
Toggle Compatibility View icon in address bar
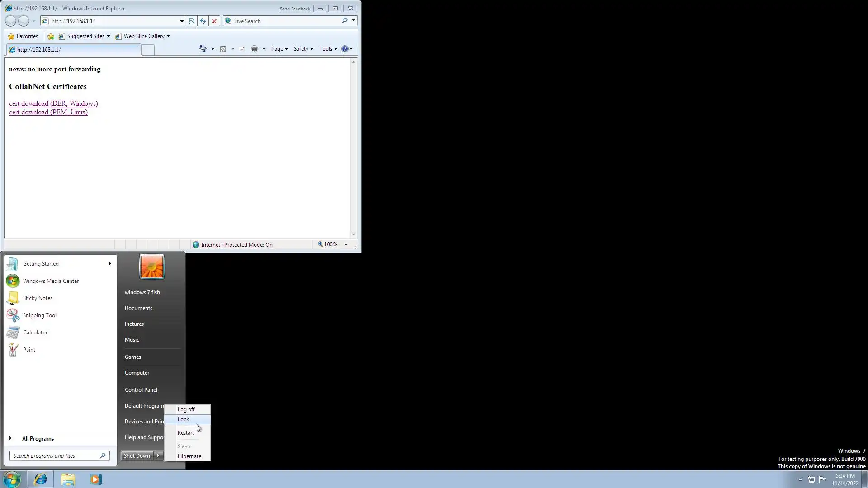[x=192, y=21]
